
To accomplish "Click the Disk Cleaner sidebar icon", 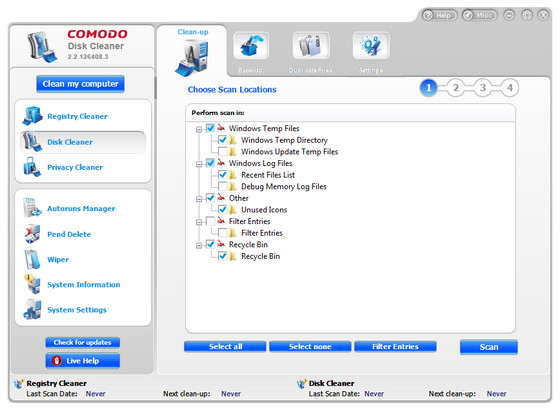I will pos(31,141).
